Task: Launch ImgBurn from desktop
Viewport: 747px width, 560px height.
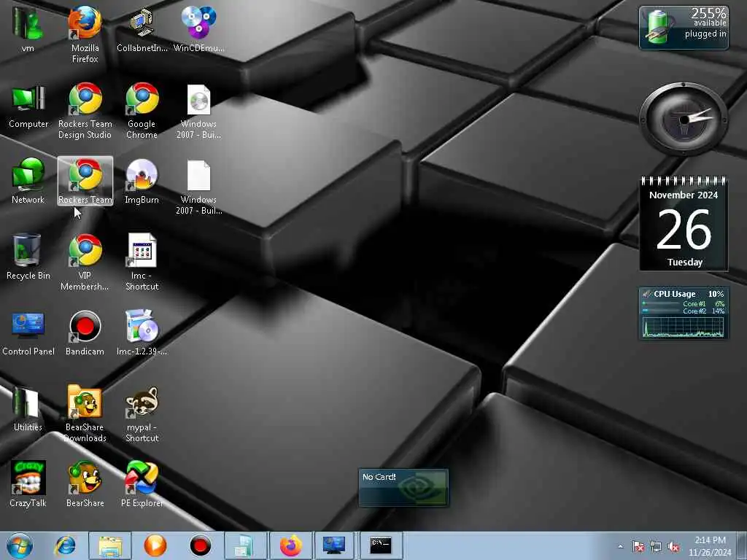Action: [x=142, y=181]
